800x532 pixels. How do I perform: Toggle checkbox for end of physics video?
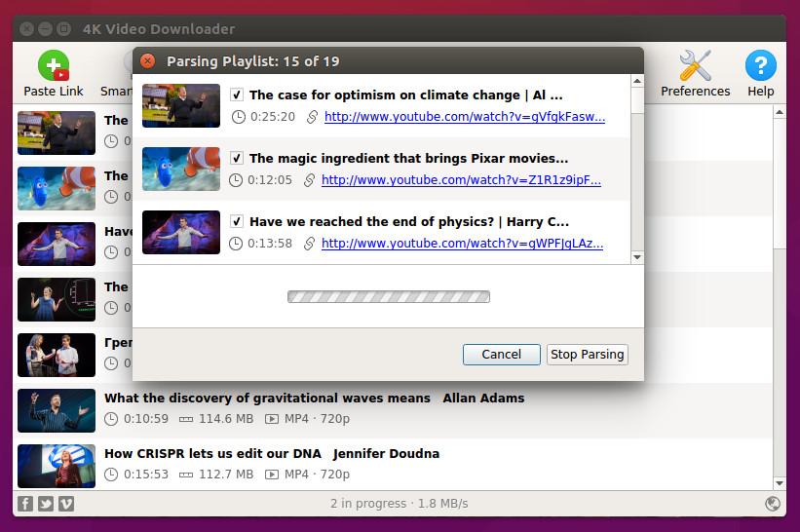coord(237,221)
